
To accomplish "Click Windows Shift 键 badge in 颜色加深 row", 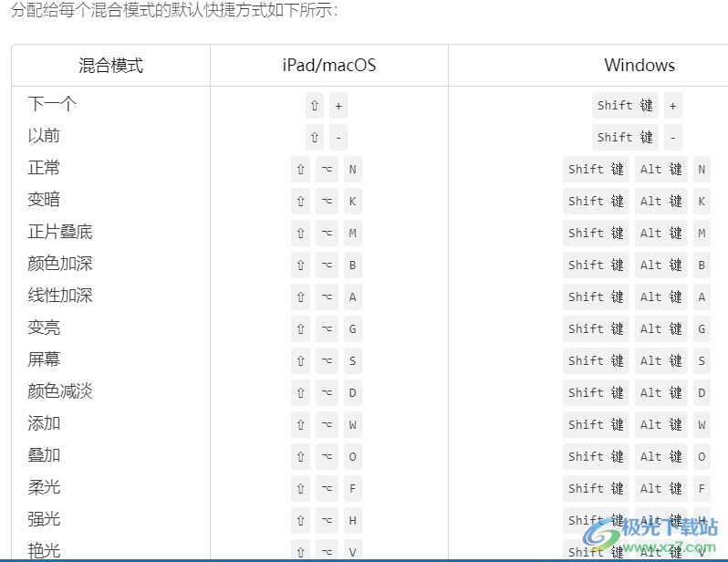I will coord(596,265).
